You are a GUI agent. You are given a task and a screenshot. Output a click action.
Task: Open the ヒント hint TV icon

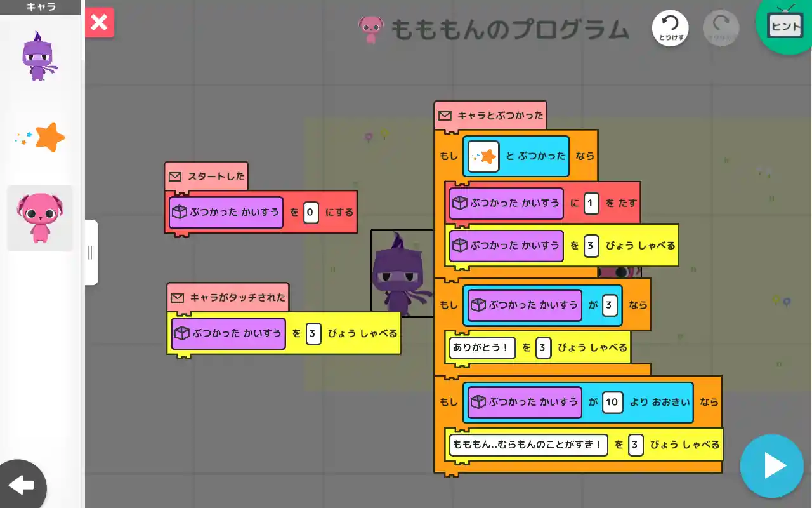(785, 25)
